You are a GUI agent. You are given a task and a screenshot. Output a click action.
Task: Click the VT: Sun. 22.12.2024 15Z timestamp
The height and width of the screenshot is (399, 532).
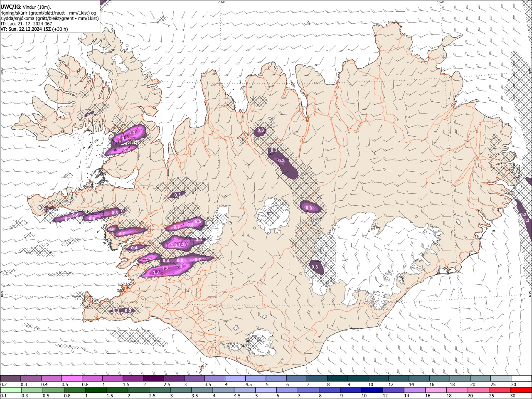pos(26,29)
